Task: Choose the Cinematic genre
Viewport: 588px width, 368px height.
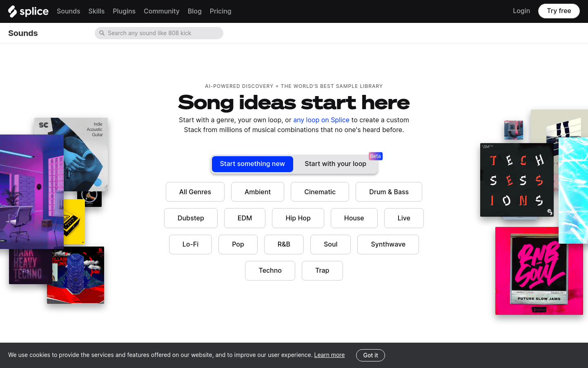Action: (x=320, y=192)
